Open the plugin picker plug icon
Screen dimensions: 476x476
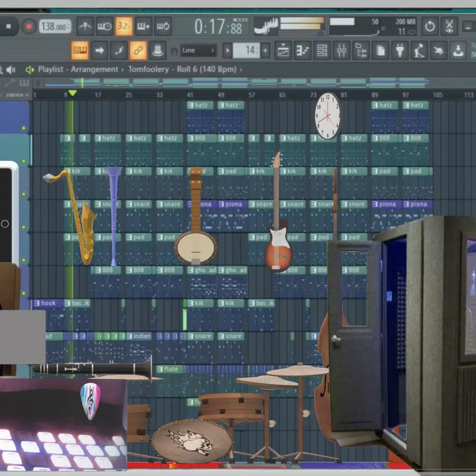(x=399, y=50)
